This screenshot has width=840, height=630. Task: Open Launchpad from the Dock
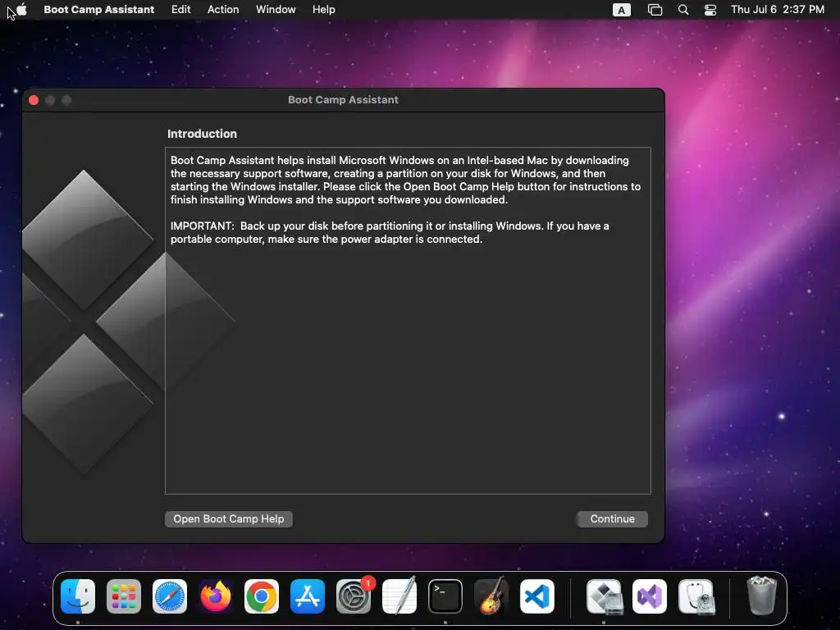124,596
